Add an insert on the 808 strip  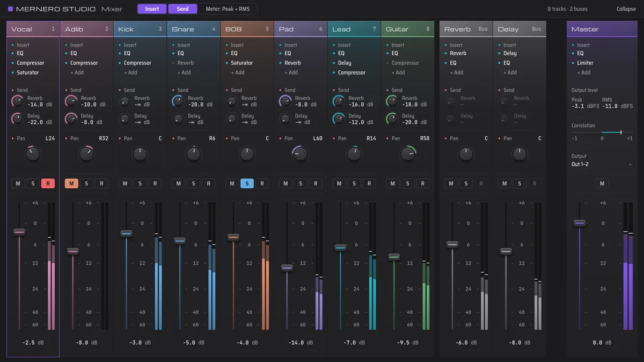(237, 72)
